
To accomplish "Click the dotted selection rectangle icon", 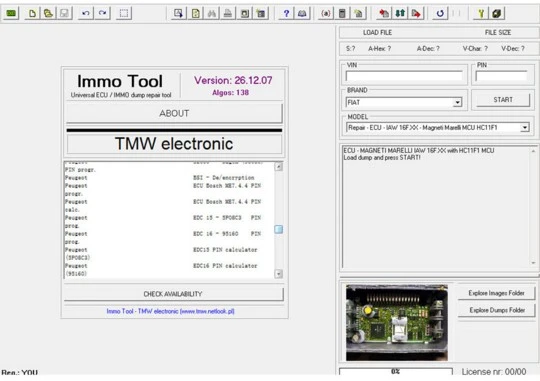I will 124,13.
